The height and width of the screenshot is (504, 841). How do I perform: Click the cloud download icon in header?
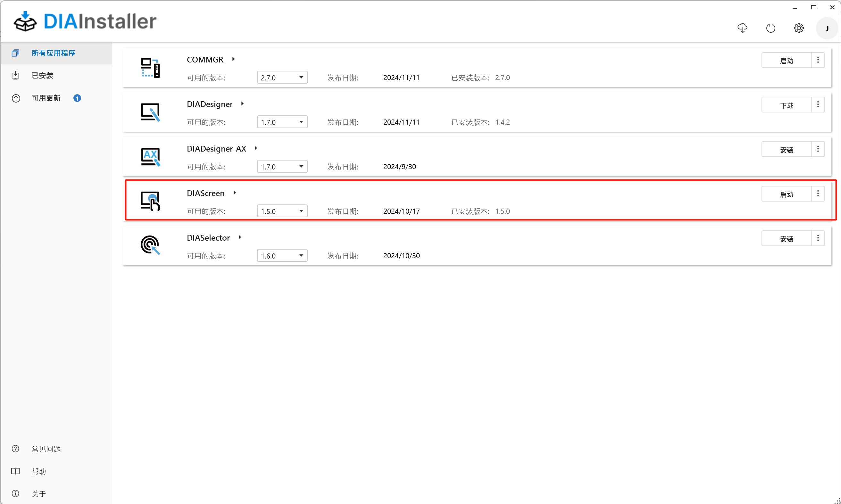743,28
